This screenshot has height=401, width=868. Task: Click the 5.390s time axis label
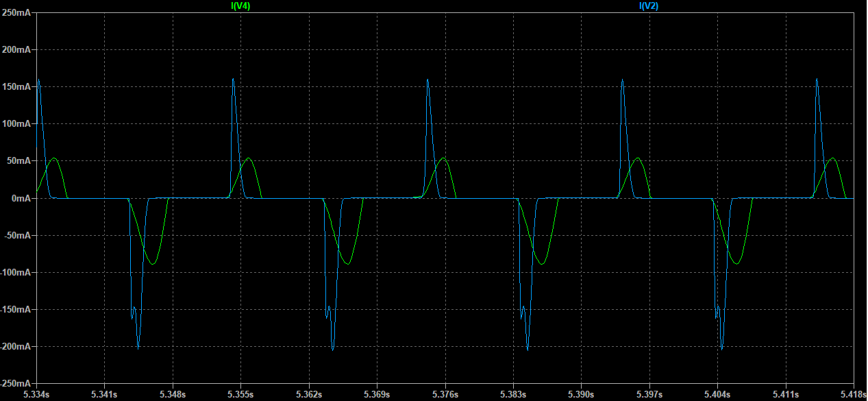581,394
